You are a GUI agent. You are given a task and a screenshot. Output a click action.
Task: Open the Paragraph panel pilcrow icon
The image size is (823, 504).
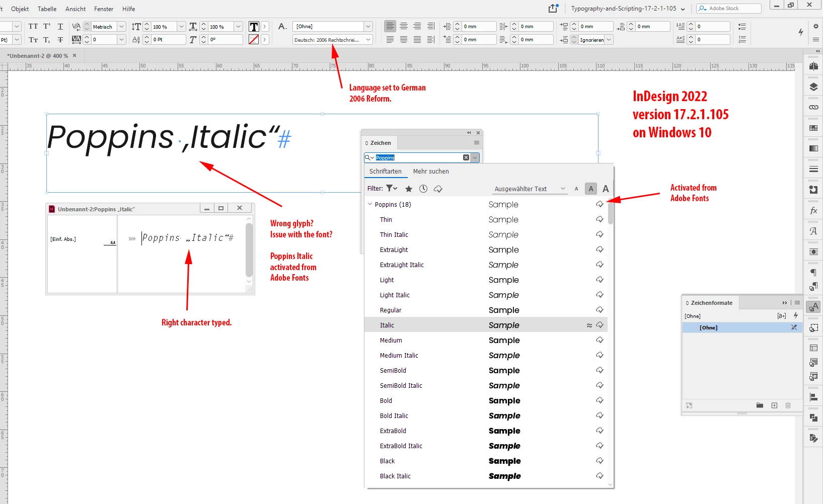tap(813, 273)
